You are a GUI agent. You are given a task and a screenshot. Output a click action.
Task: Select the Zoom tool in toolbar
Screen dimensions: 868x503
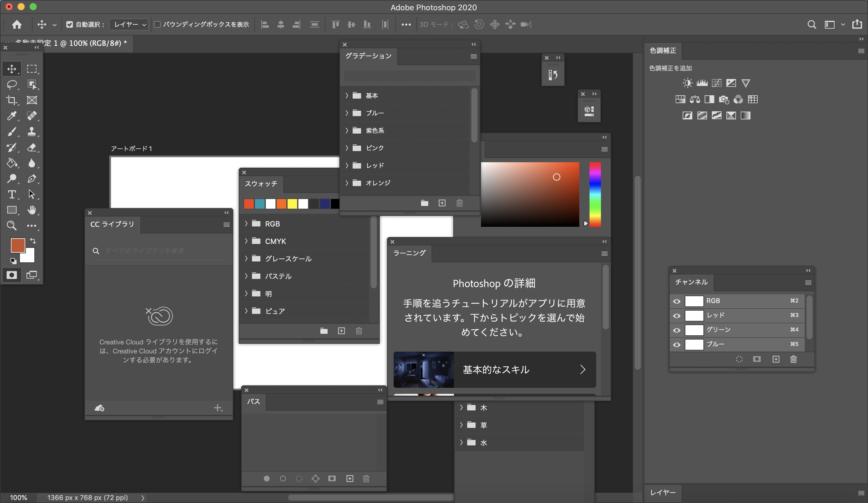(x=12, y=226)
